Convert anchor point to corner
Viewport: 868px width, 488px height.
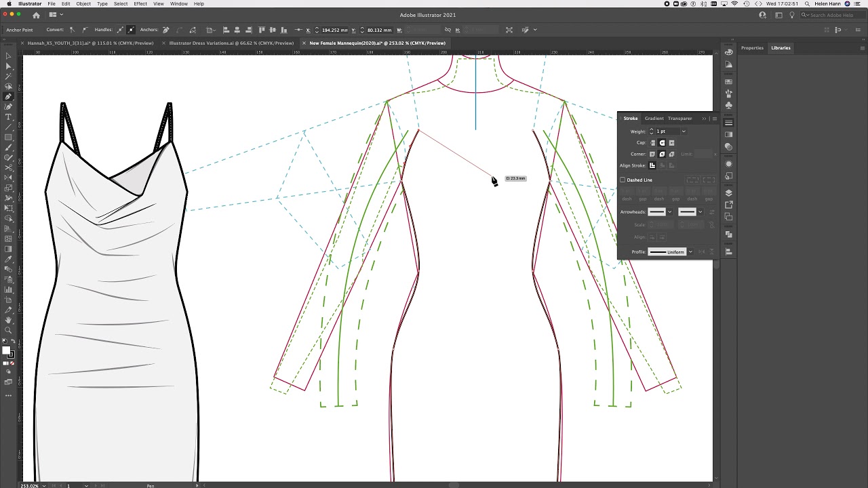click(x=73, y=30)
